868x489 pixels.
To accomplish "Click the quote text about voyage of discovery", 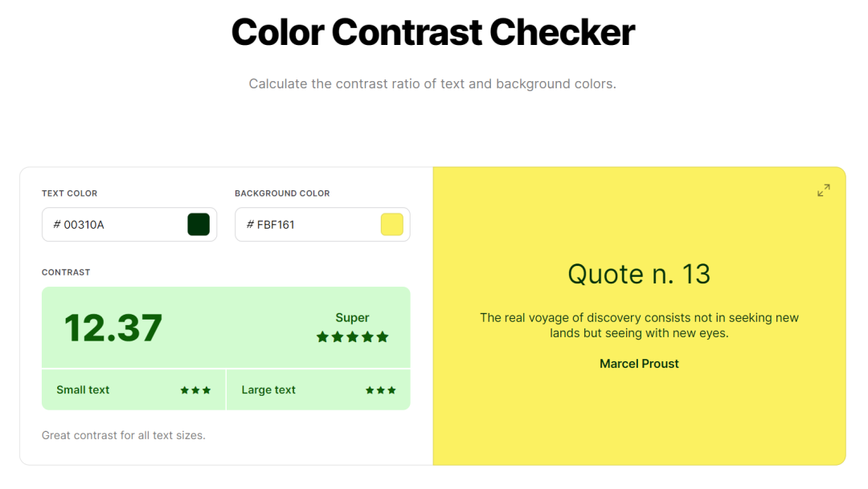I will [x=639, y=325].
